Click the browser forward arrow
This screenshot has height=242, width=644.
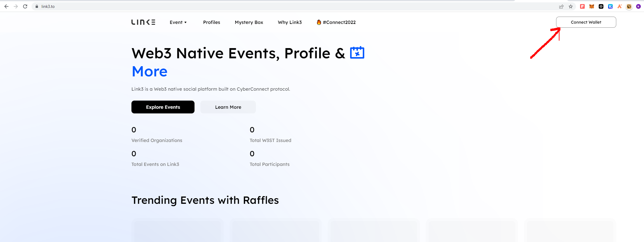[x=16, y=6]
